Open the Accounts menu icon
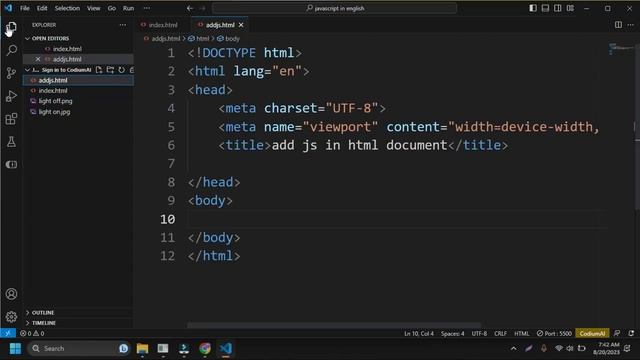Viewport: 640px width, 360px height. coord(11,294)
